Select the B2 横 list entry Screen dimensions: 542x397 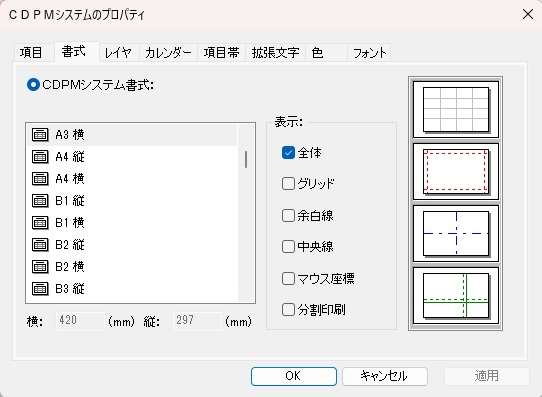tap(132, 266)
